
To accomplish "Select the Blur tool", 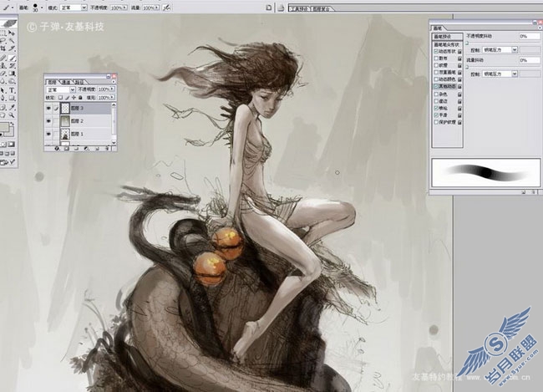I will [x=3, y=81].
